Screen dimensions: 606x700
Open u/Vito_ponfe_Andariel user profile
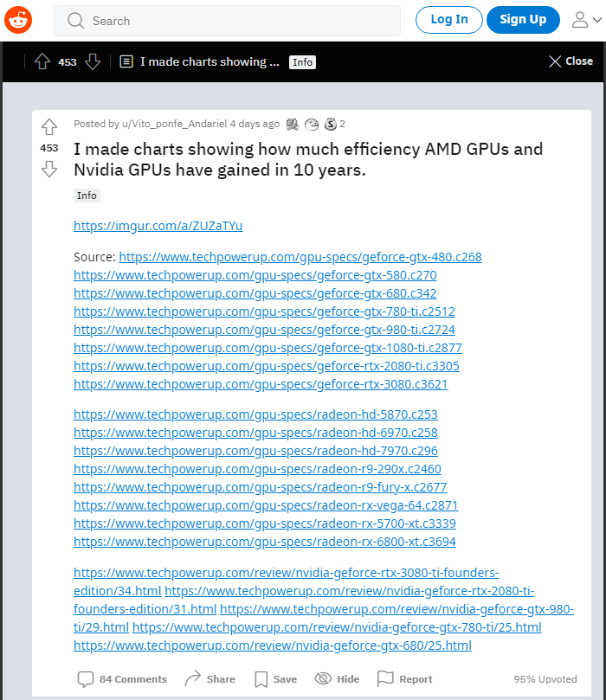(x=175, y=124)
